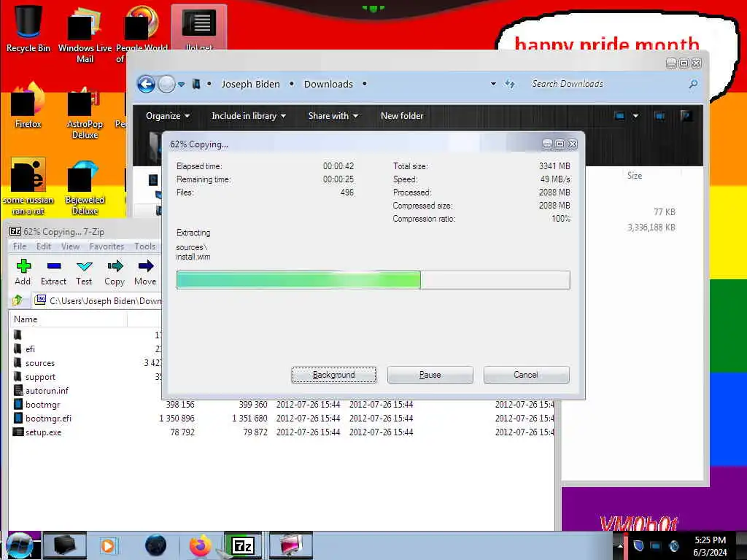Viewport: 747px width, 560px height.
Task: Cancel the copying operation
Action: (526, 375)
